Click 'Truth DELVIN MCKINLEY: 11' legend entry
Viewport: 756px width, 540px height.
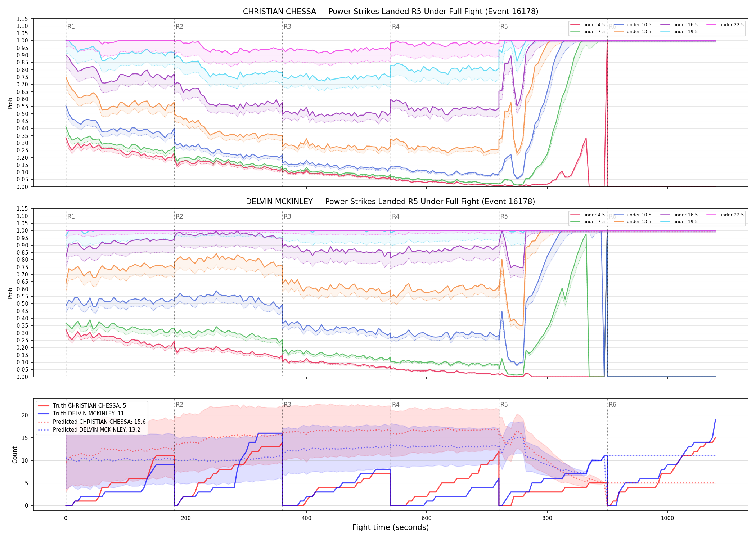click(x=81, y=414)
